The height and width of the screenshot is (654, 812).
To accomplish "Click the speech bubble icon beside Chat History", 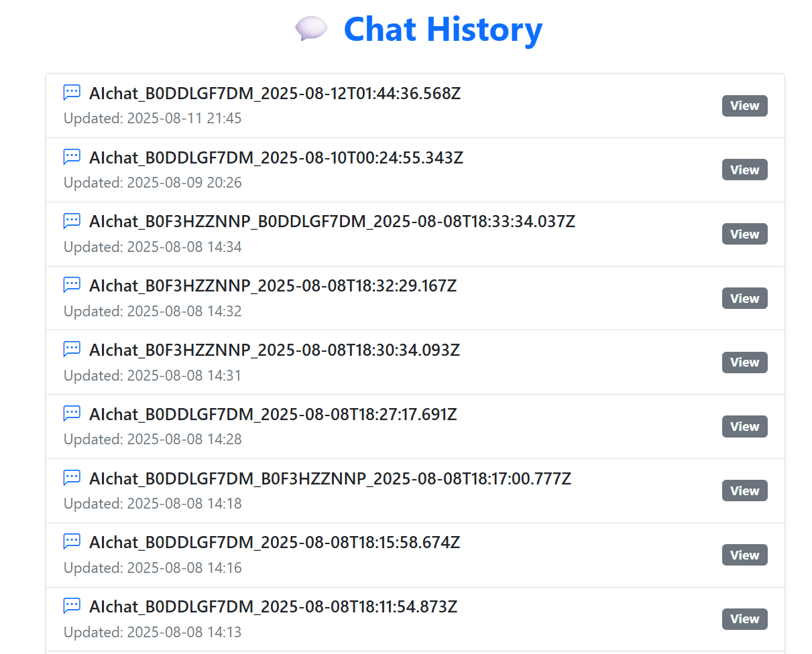I will pyautogui.click(x=311, y=29).
